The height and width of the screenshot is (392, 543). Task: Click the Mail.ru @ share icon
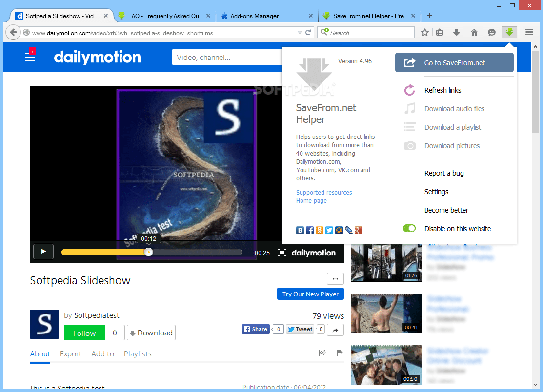339,230
